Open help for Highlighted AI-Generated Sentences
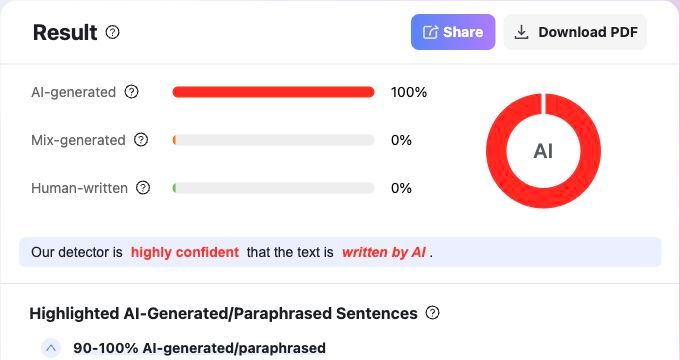 432,312
